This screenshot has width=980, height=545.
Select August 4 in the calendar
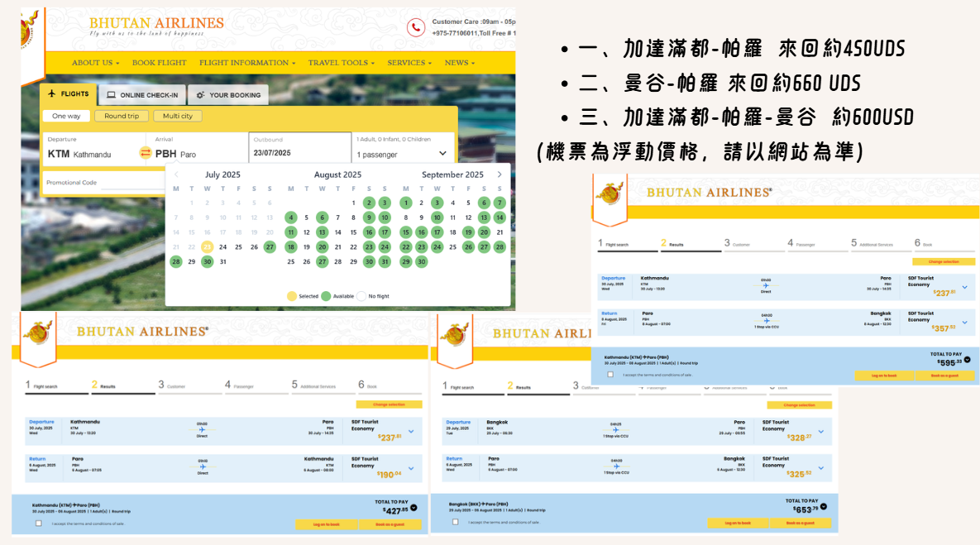290,218
